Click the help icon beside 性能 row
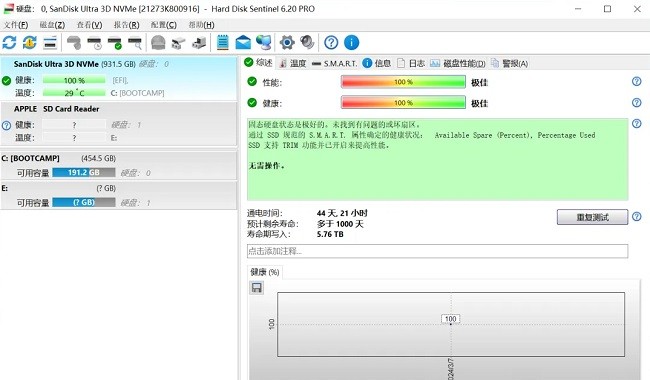This screenshot has width=650, height=380. 637,81
